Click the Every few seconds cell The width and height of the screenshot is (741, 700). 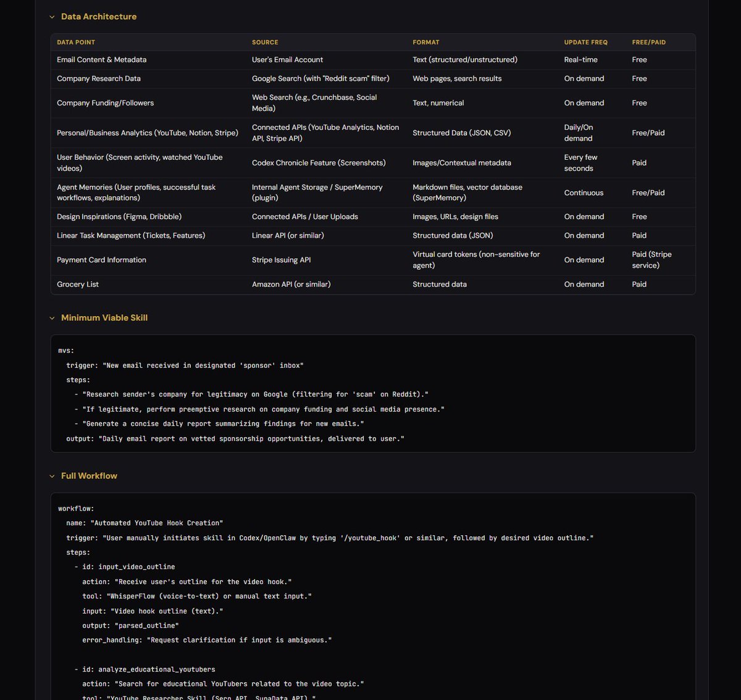581,163
